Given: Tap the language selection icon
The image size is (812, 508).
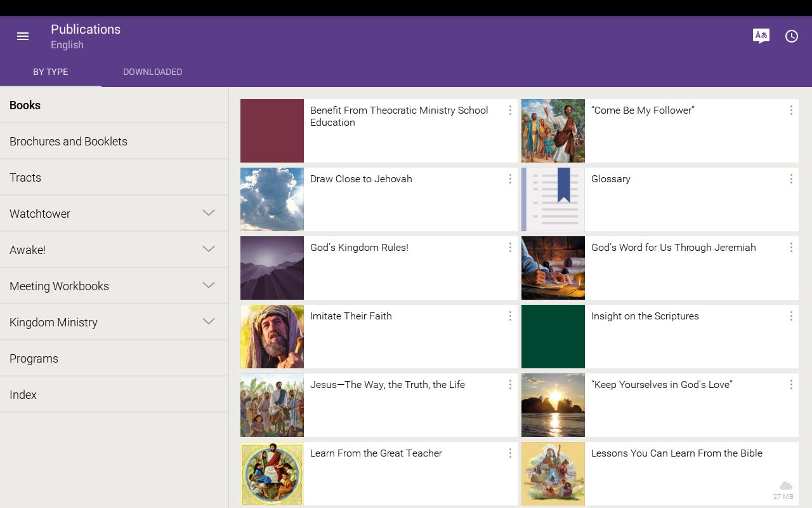Looking at the screenshot, I should click(761, 36).
